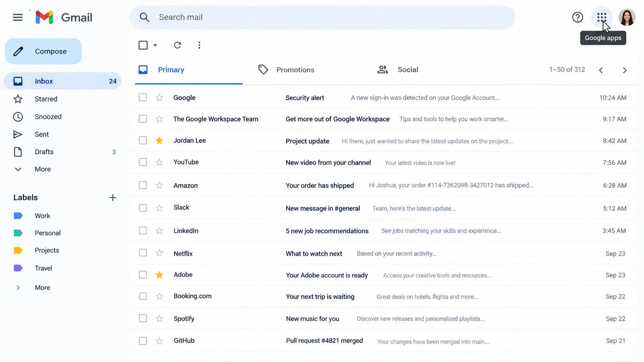Click the search magnifier icon
The image size is (644, 362).
click(x=144, y=17)
